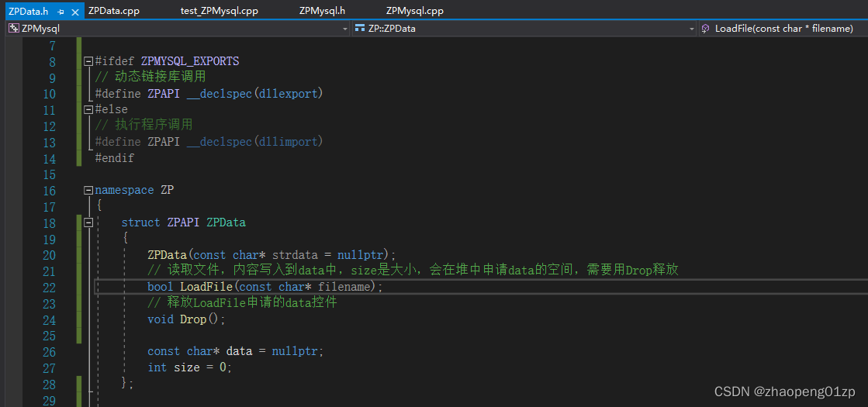
Task: Click line number 8 in the gutter
Action: click(52, 62)
